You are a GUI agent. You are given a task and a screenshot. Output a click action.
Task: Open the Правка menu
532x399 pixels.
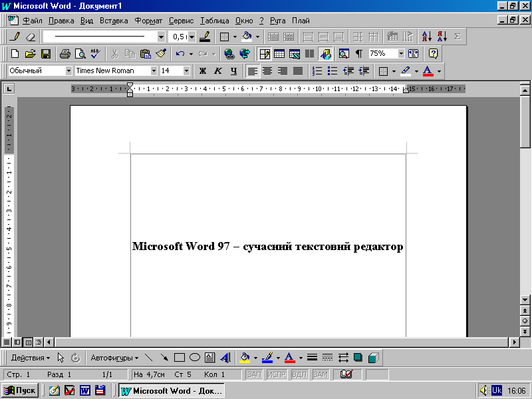[61, 21]
